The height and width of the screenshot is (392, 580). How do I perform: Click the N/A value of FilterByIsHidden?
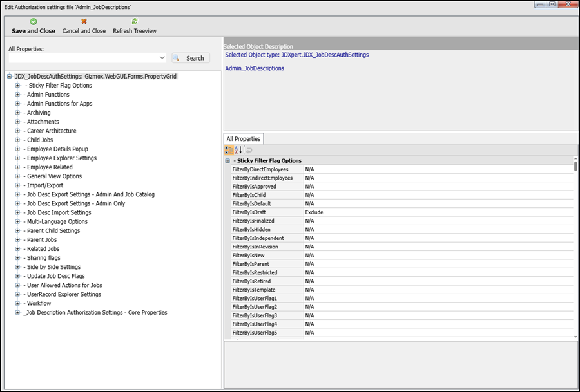point(309,229)
